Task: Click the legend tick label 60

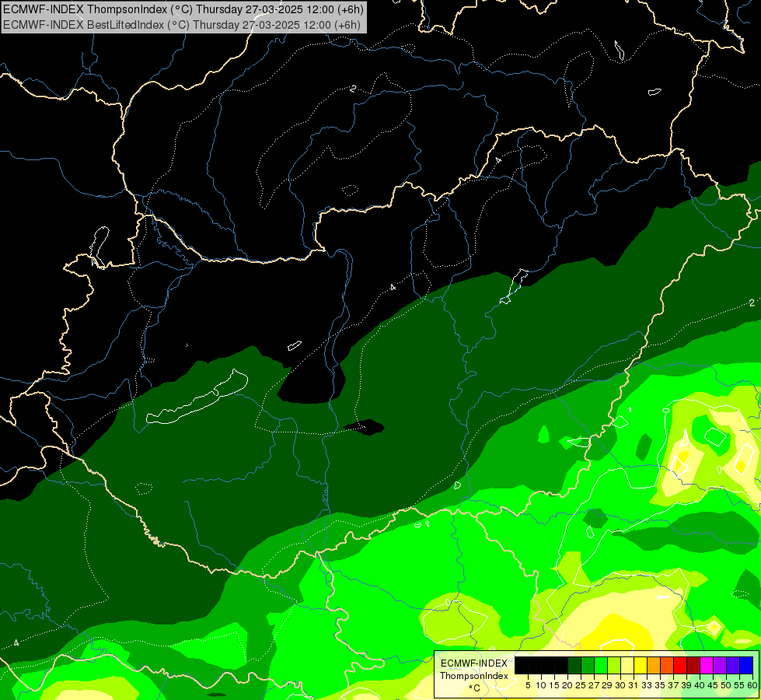Action: (x=752, y=685)
